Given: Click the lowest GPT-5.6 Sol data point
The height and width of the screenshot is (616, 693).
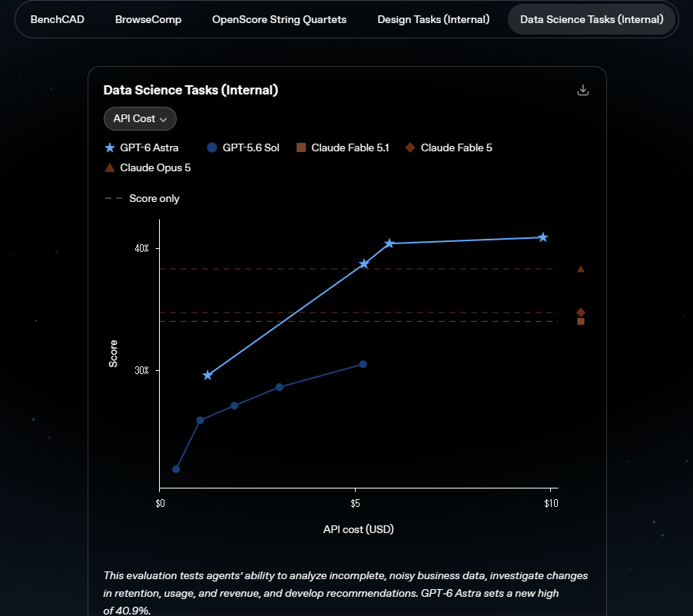Looking at the screenshot, I should coord(176,469).
